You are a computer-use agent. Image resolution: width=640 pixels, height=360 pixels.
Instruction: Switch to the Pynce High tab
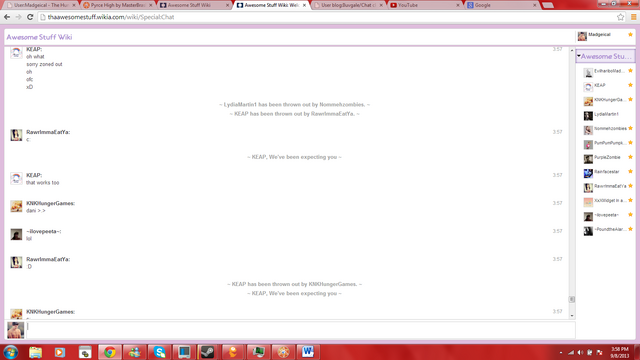pyautogui.click(x=118, y=5)
